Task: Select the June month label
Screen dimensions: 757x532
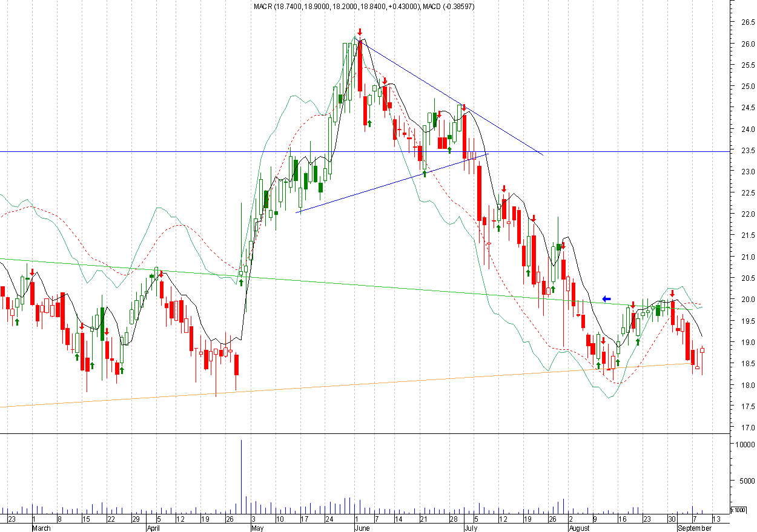Action: (363, 528)
